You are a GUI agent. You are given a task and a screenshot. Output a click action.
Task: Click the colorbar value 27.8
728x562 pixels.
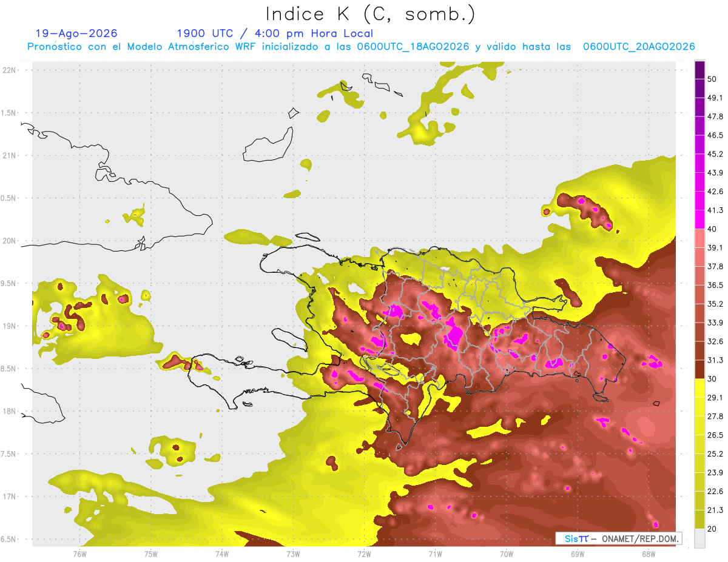pyautogui.click(x=715, y=416)
